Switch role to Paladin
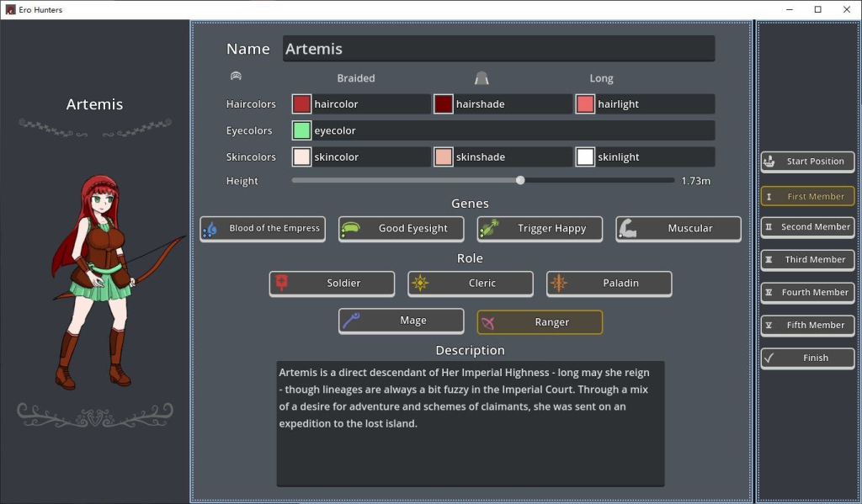Viewport: 862px width, 504px height. (609, 284)
